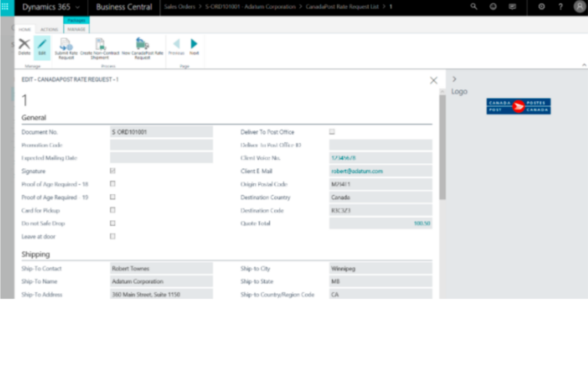Toggle Proof of Age Required - 19 checkbox
The height and width of the screenshot is (368, 588).
click(x=112, y=197)
